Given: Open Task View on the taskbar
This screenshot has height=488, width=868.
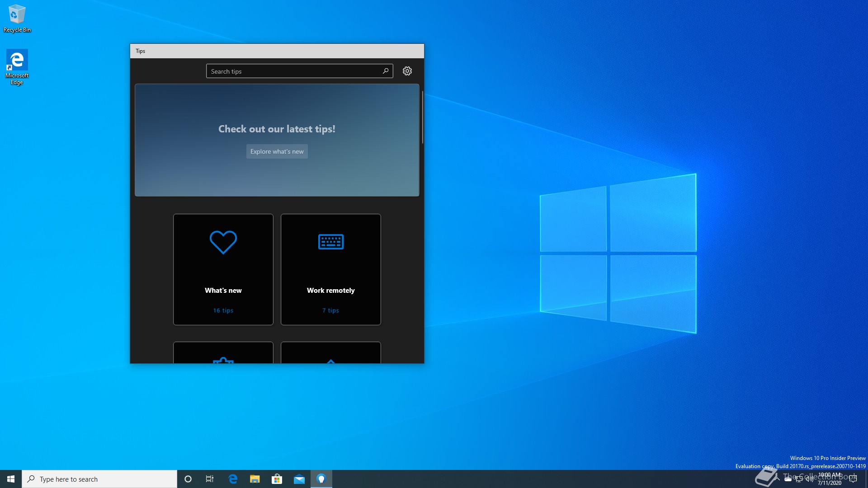Looking at the screenshot, I should pos(210,479).
